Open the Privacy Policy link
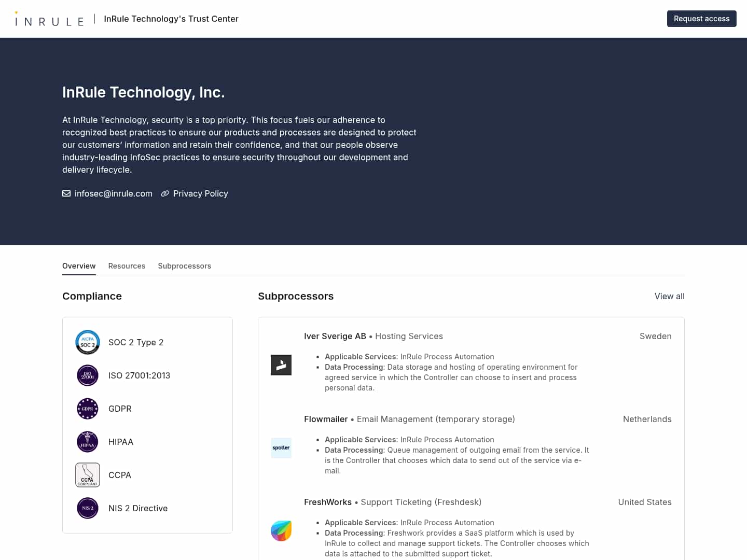Viewport: 747px width, 560px height. pos(201,193)
